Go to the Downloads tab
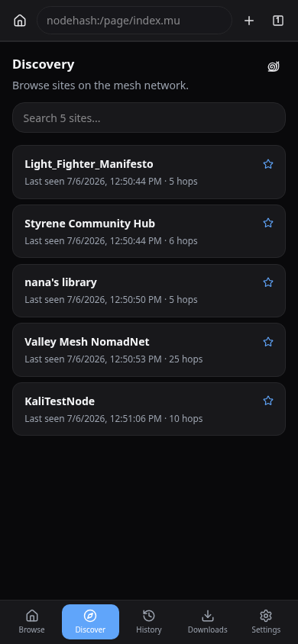 (x=208, y=622)
